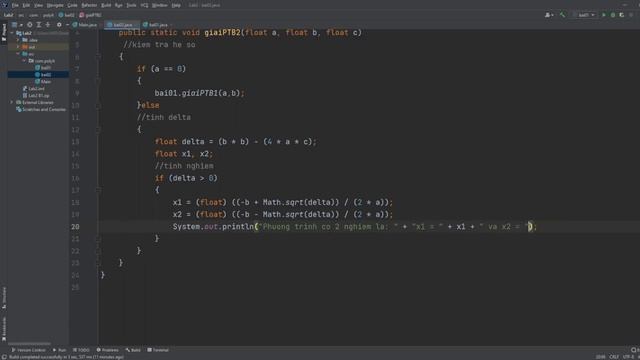Open the Structure tool window side tab
Screen dimensions: 640x360
tap(4, 298)
